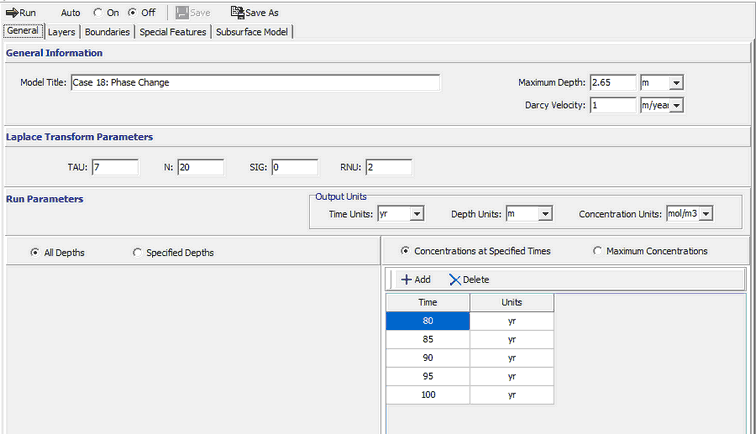
Task: Open Darcy Velocity units dropdown
Action: (676, 105)
